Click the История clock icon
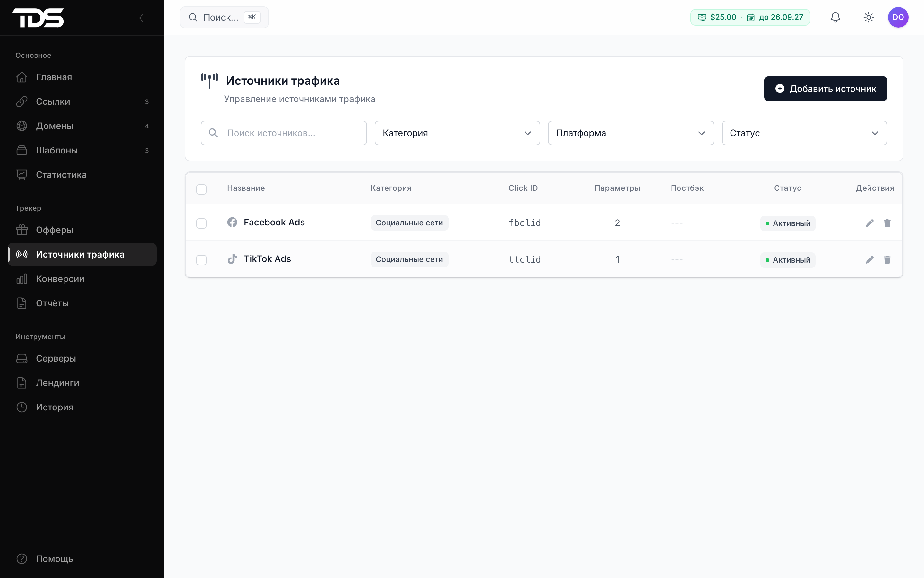Viewport: 924px width, 578px height. (22, 407)
